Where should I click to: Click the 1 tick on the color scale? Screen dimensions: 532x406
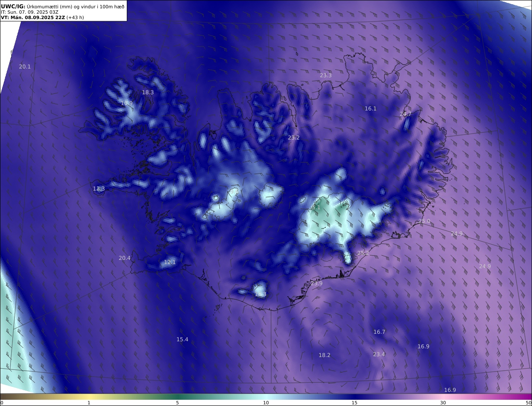point(89,403)
